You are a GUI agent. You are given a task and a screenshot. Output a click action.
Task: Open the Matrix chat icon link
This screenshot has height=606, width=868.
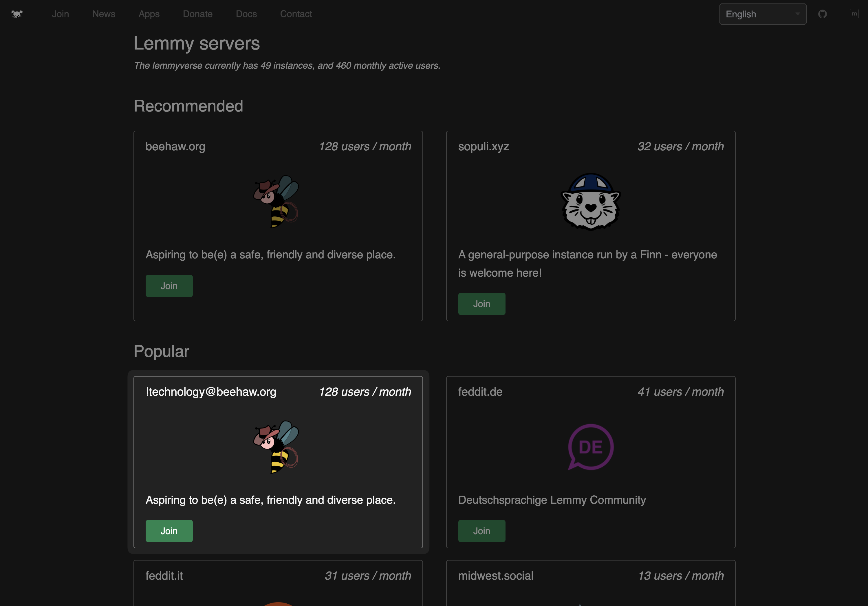pos(854,14)
